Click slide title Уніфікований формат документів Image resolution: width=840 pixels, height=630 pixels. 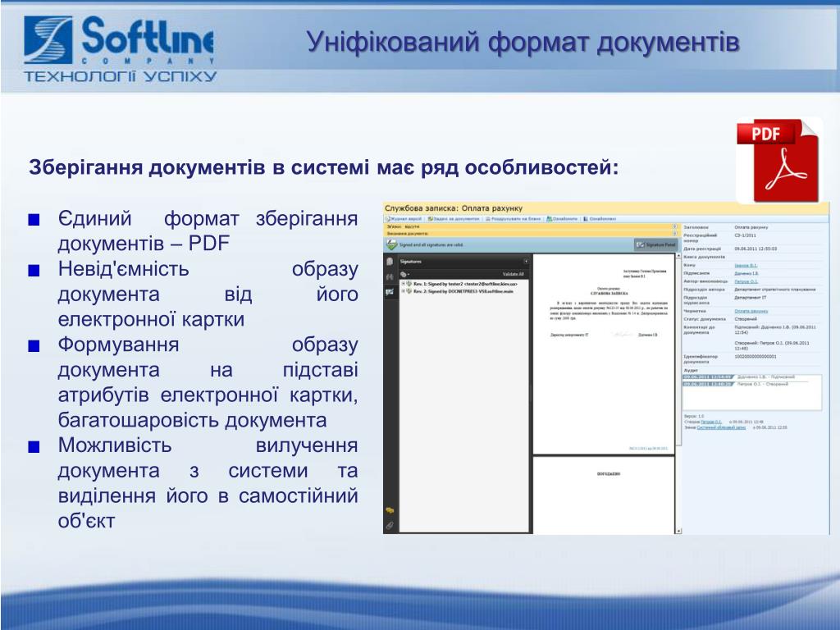click(x=523, y=42)
